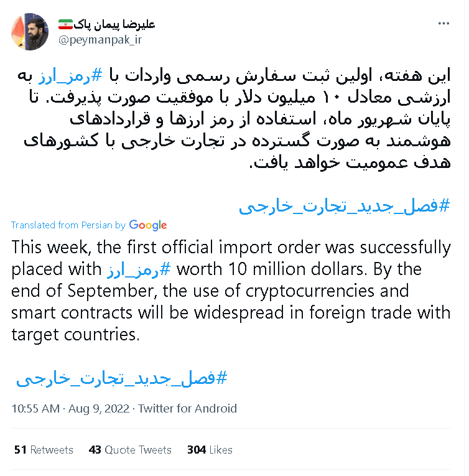Click the 10:55 AM · Aug 9, 2022 timestamp
The image size is (469, 476).
[70, 409]
